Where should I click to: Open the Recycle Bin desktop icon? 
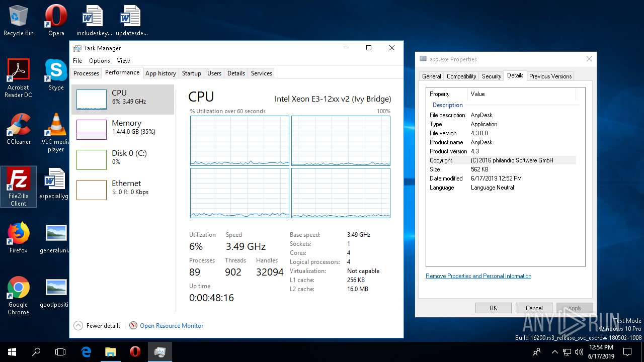[19, 21]
